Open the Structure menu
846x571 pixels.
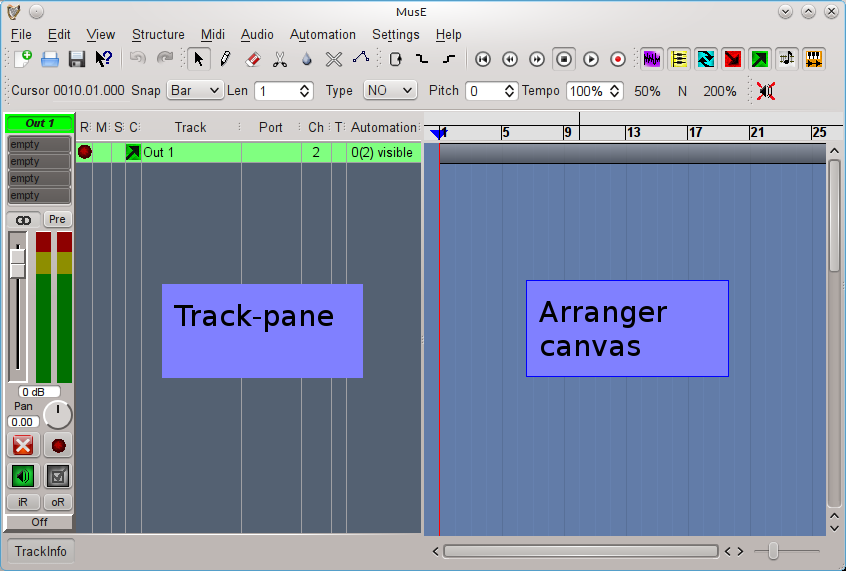click(x=158, y=34)
